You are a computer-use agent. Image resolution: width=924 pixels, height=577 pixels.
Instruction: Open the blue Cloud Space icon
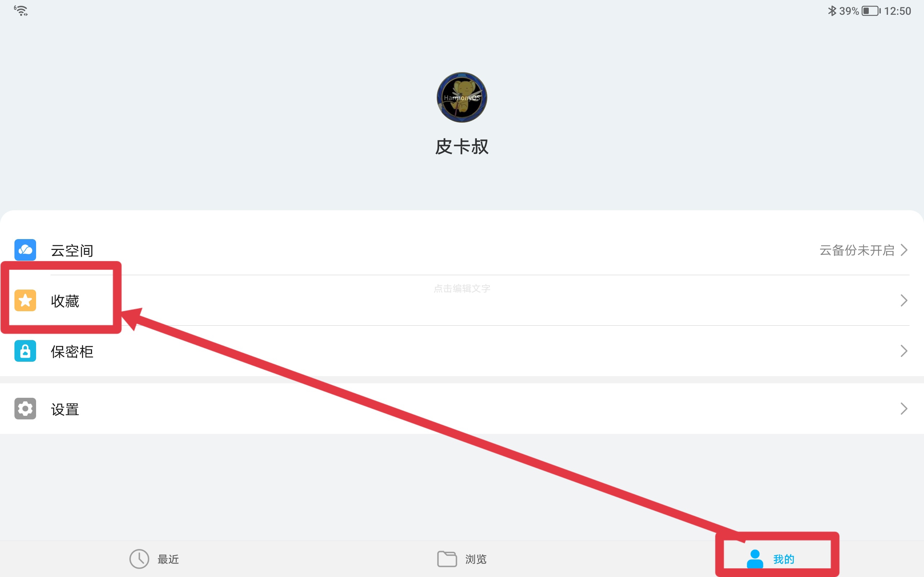pos(25,250)
